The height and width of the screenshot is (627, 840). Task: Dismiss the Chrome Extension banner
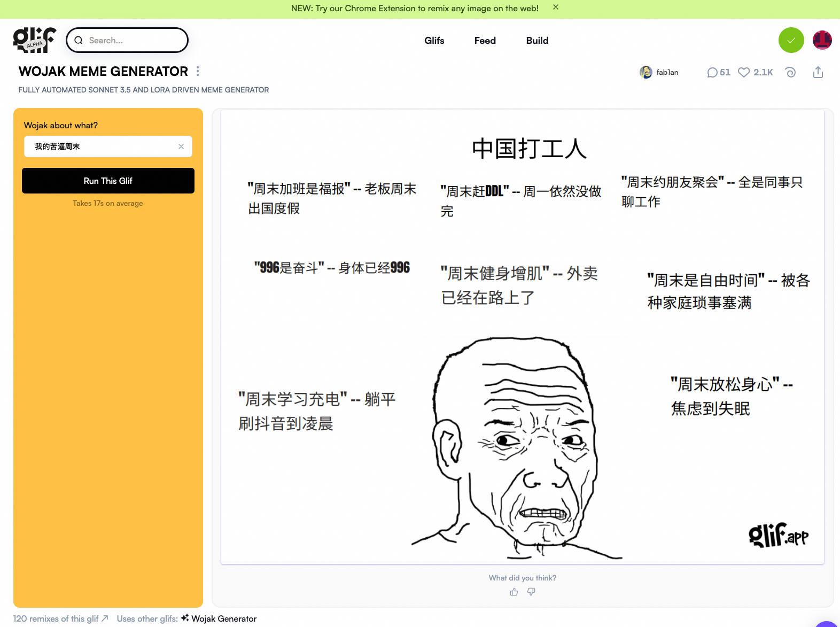pos(556,7)
